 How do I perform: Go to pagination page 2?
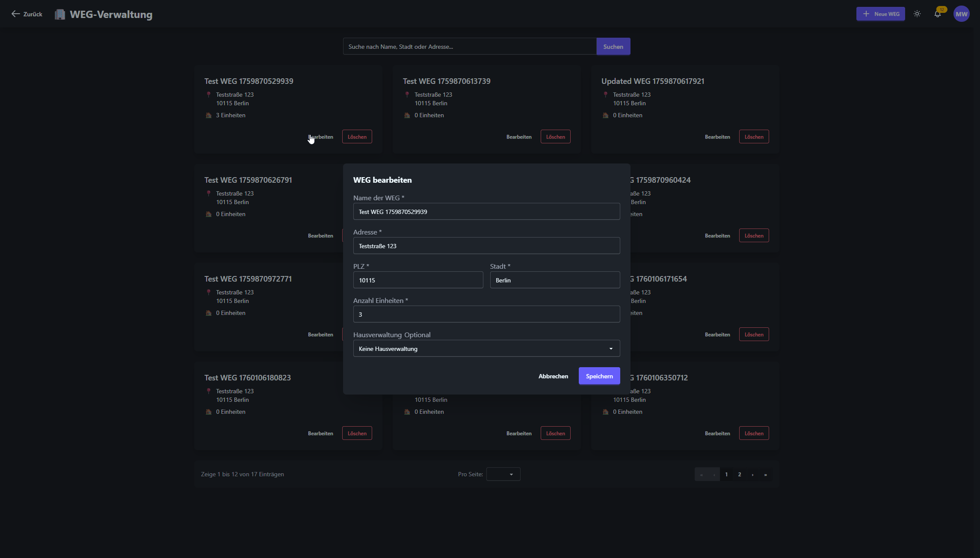[740, 475]
